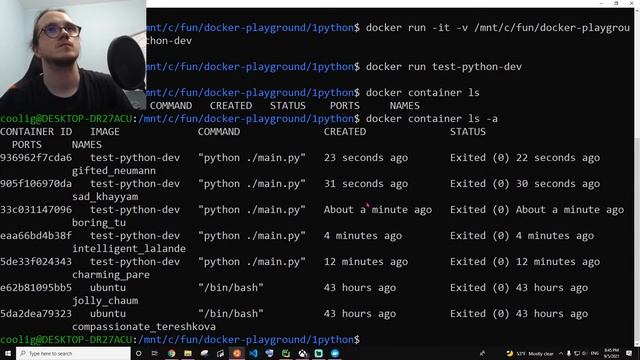Screen dimensions: 640x360
Task: Click 'Exited (0) 30 seconds ago' status
Action: [525, 184]
